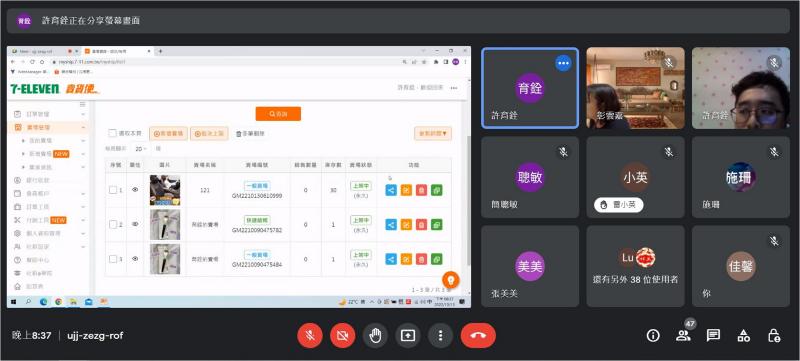Open Chrome from the shared taskbar
This screenshot has width=800, height=361.
(x=59, y=302)
